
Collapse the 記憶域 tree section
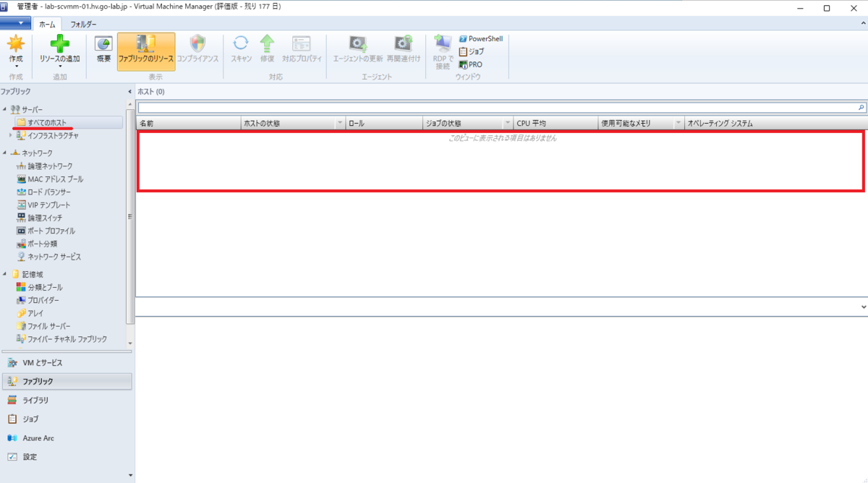(x=5, y=274)
